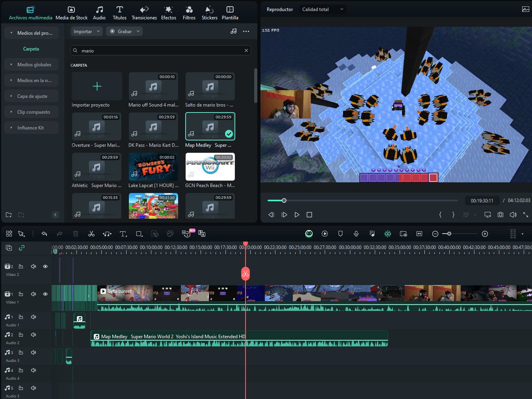Toggle timeline snapping icon
Screen dimensions: 532x399
[x=387, y=233]
